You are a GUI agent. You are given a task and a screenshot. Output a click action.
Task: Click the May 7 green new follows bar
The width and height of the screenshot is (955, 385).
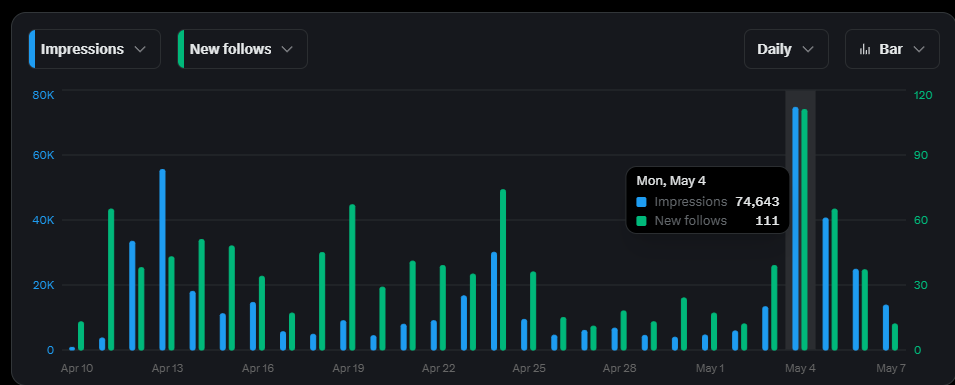(895, 337)
